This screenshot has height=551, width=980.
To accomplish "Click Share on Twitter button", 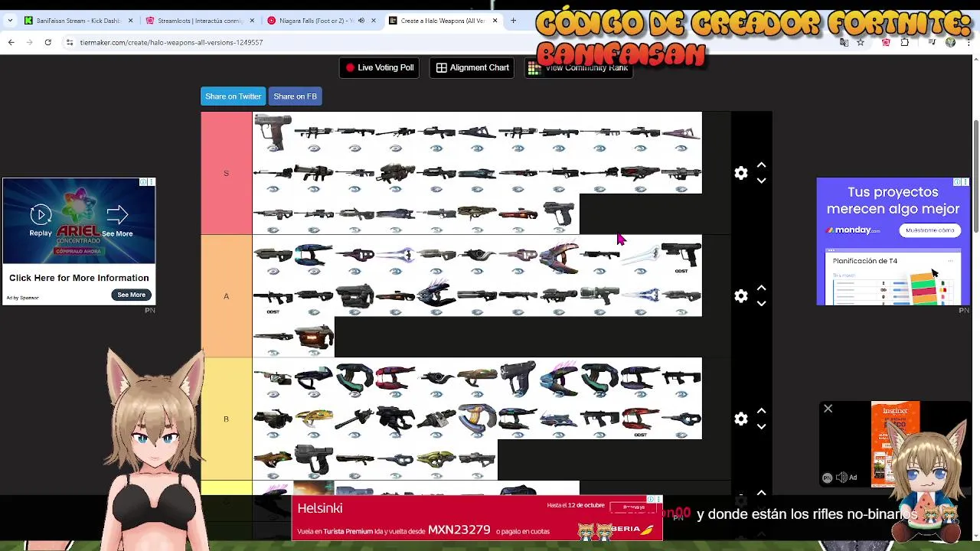I will [233, 96].
